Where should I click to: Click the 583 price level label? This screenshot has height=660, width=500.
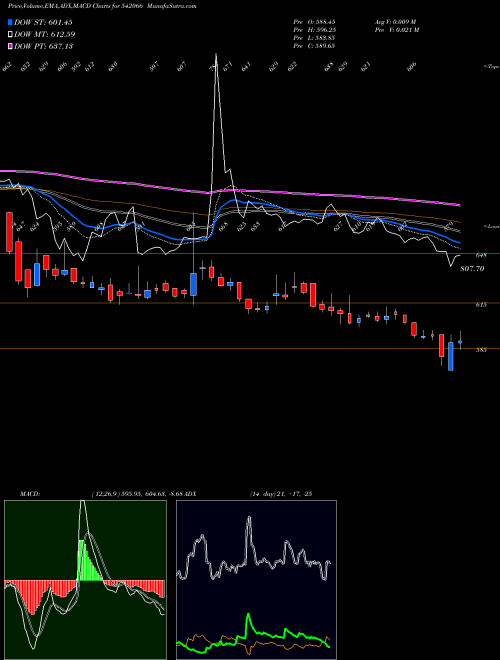click(481, 350)
